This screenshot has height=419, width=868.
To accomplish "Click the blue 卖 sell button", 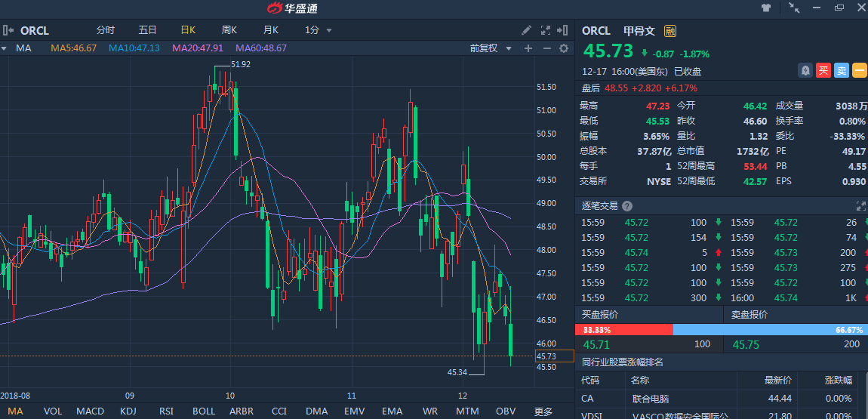I will (842, 70).
